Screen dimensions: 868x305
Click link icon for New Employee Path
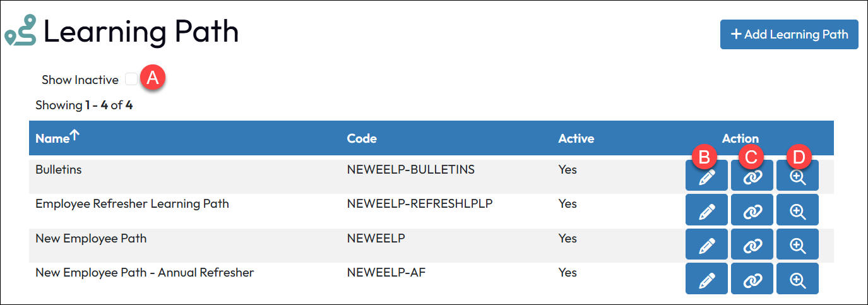[x=752, y=244]
